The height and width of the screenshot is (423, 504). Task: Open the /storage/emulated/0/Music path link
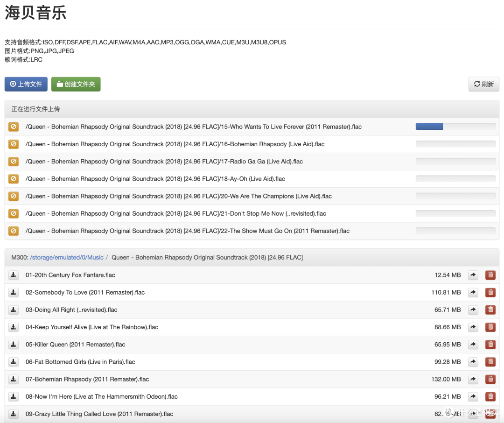coord(67,257)
